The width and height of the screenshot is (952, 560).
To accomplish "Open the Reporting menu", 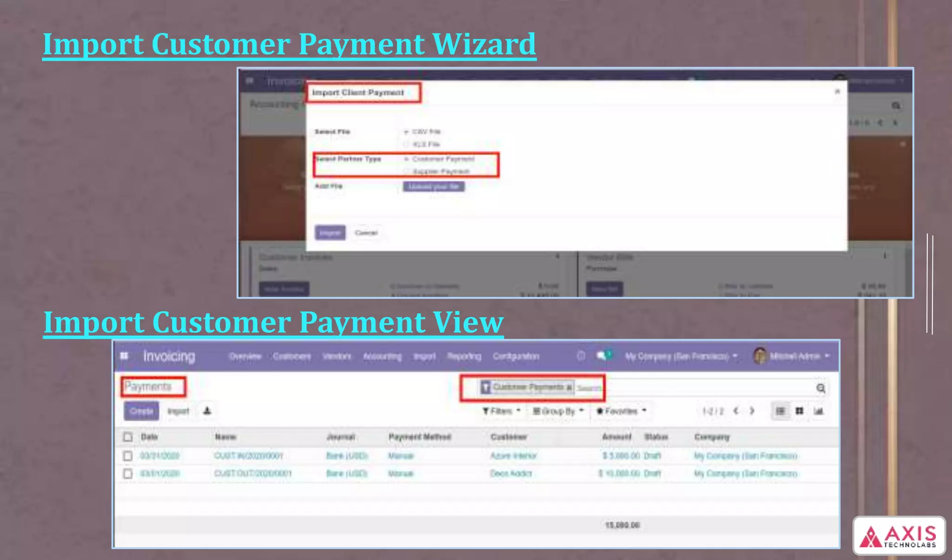I will tap(464, 356).
